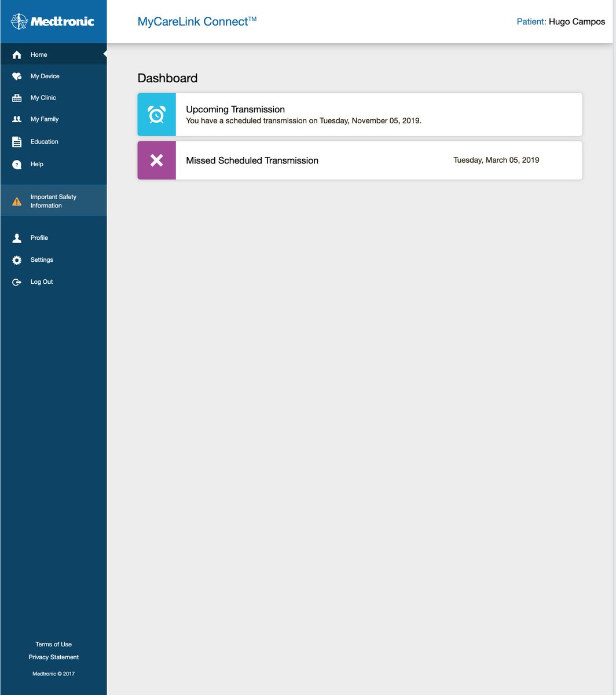
Task: Click the Education document icon
Action: (17, 142)
